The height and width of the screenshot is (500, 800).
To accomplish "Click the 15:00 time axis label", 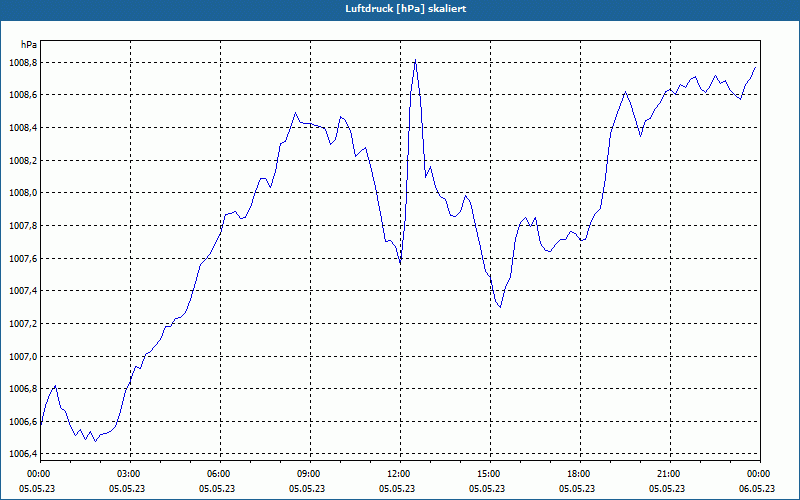I will (x=490, y=474).
